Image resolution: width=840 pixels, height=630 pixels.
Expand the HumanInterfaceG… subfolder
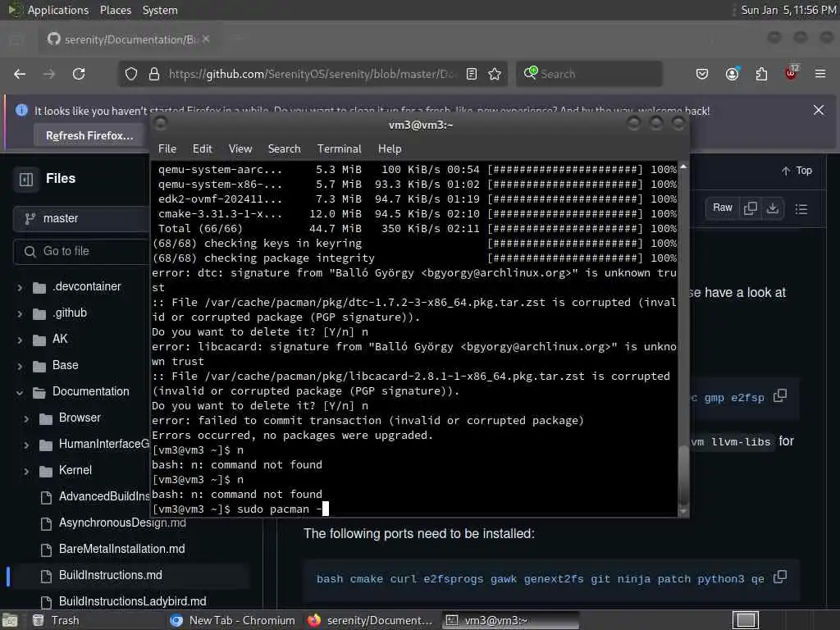tap(26, 445)
